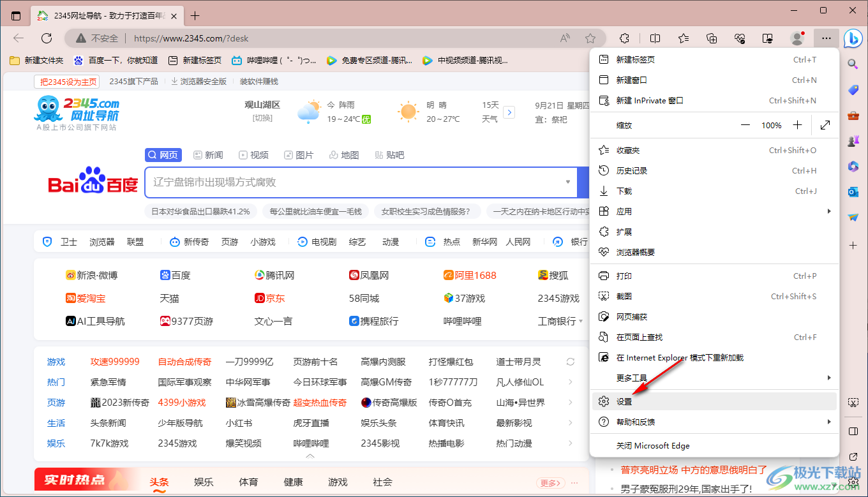Open 下载 from the menu
The width and height of the screenshot is (868, 497).
pyautogui.click(x=714, y=191)
